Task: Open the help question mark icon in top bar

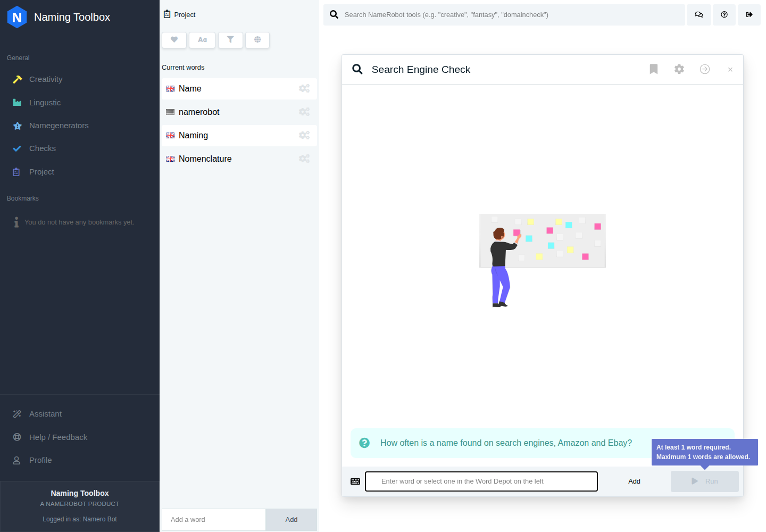Action: [724, 15]
